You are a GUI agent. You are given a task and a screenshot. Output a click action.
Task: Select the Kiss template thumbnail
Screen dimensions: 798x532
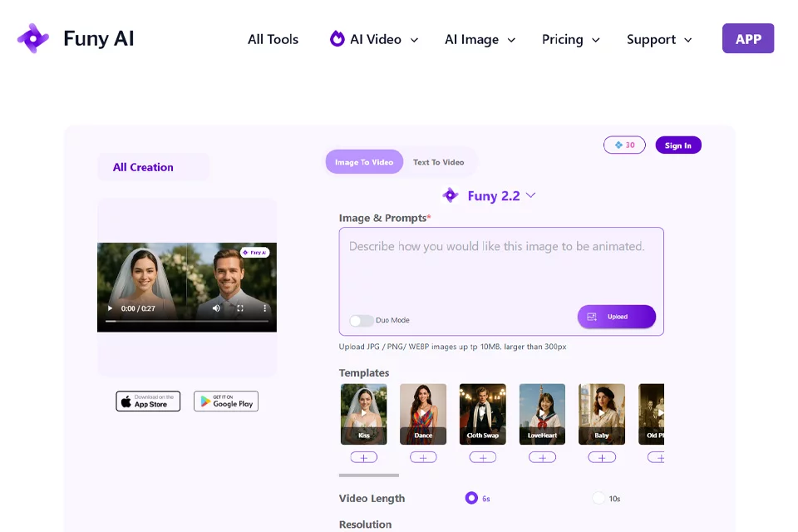364,414
